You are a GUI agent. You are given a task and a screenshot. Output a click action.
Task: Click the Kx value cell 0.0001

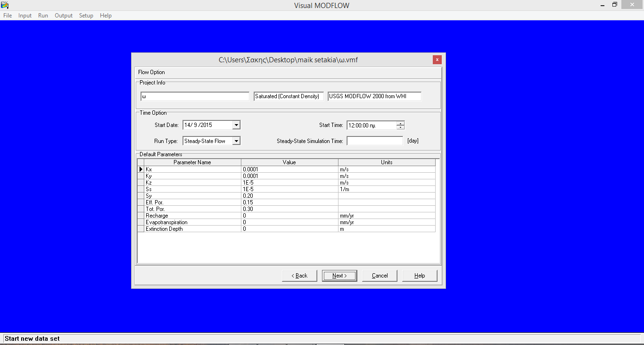tap(289, 169)
